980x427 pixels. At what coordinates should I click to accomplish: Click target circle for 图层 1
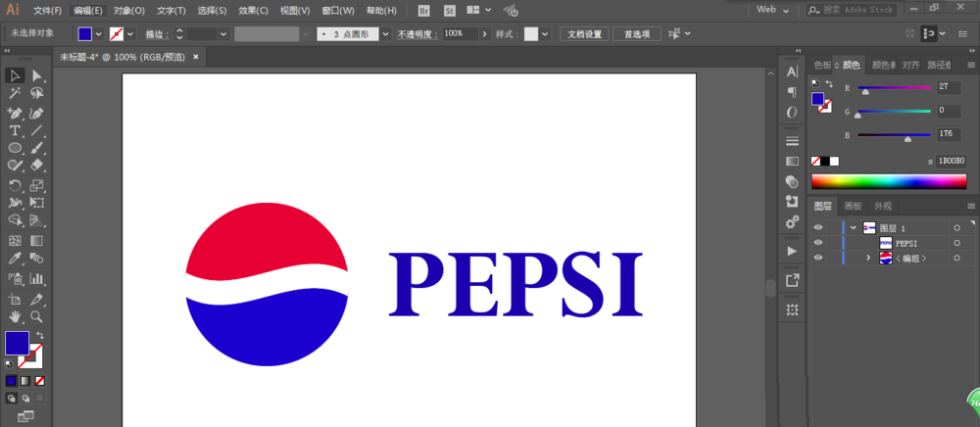click(x=956, y=228)
